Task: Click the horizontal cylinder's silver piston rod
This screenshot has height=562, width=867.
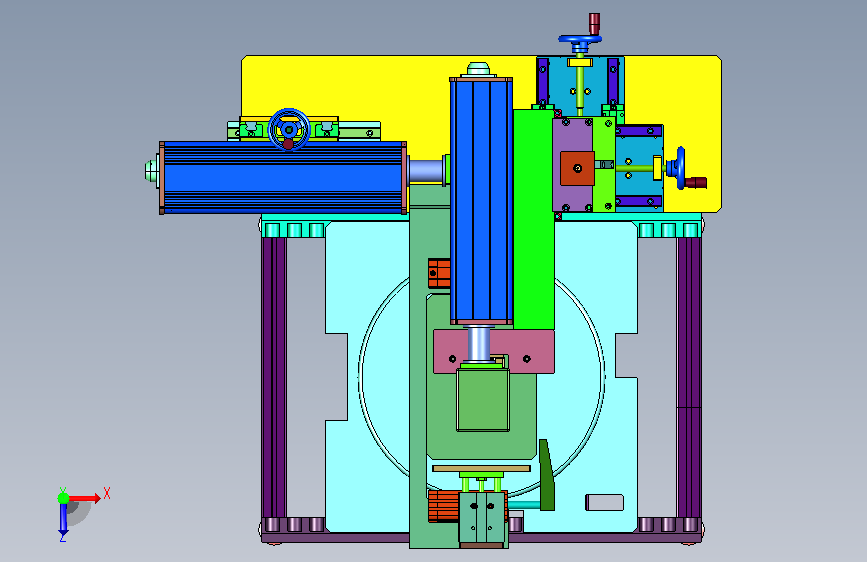Action: click(x=427, y=170)
